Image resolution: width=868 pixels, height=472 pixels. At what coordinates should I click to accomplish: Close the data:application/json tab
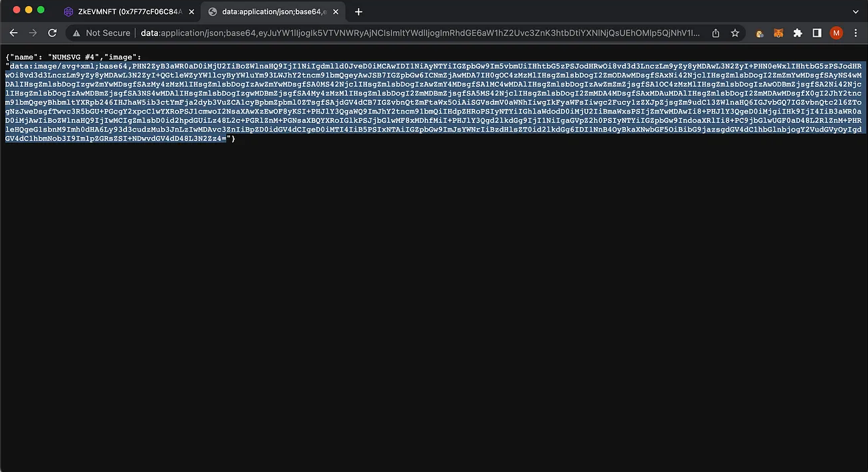click(x=336, y=11)
